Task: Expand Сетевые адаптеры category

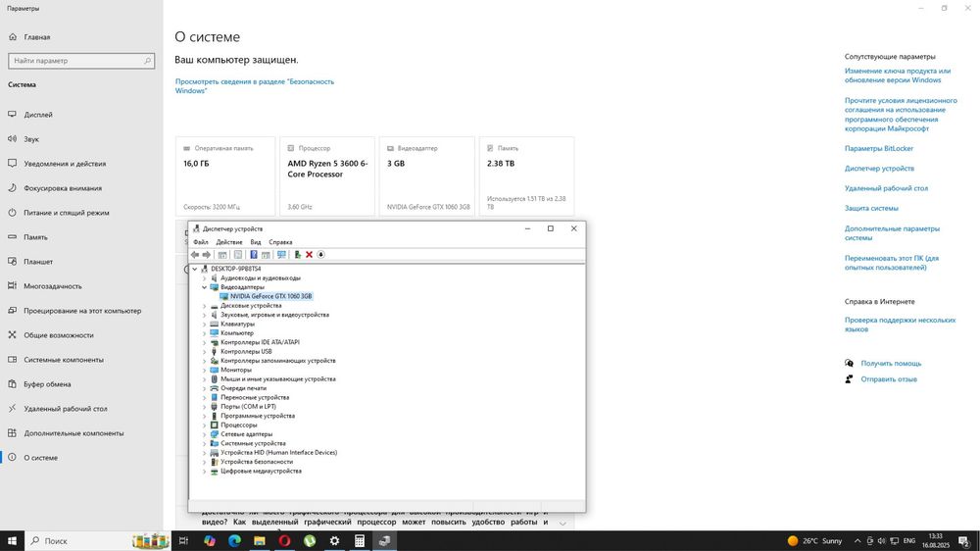Action: [x=204, y=434]
